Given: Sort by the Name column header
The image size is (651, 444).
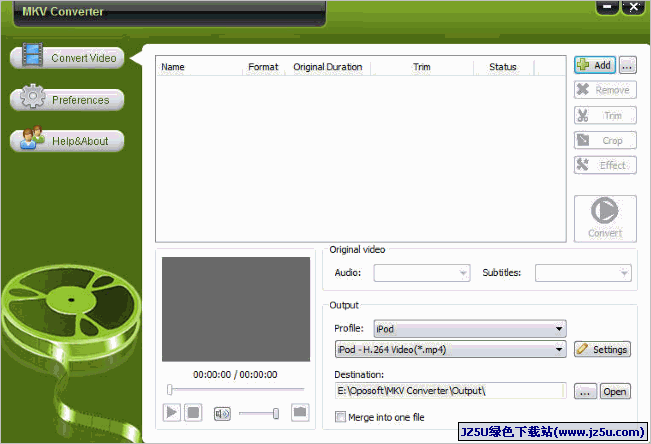Looking at the screenshot, I should tap(199, 67).
